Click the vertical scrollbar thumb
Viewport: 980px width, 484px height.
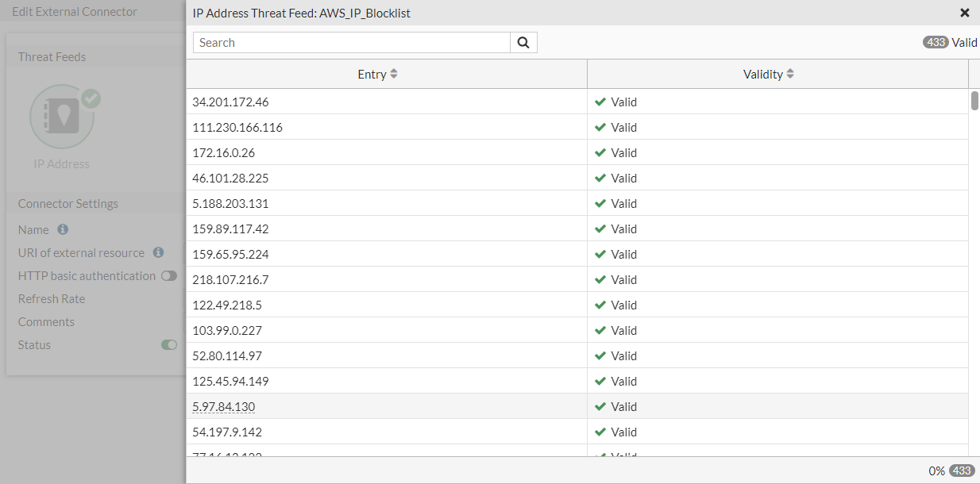974,101
